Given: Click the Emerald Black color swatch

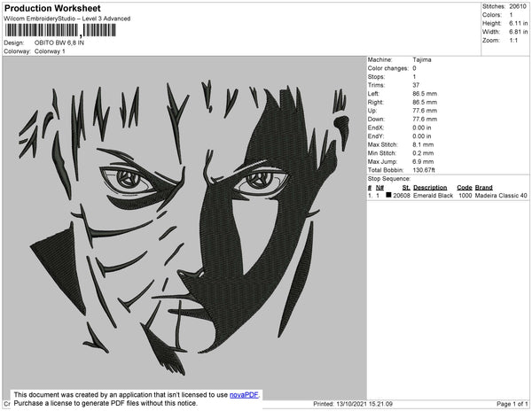Looking at the screenshot, I should (x=388, y=195).
